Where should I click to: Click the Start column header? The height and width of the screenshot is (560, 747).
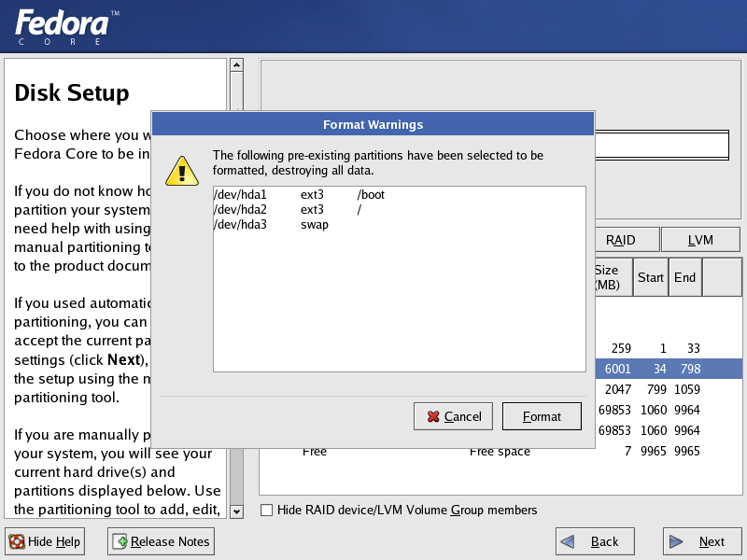click(651, 277)
